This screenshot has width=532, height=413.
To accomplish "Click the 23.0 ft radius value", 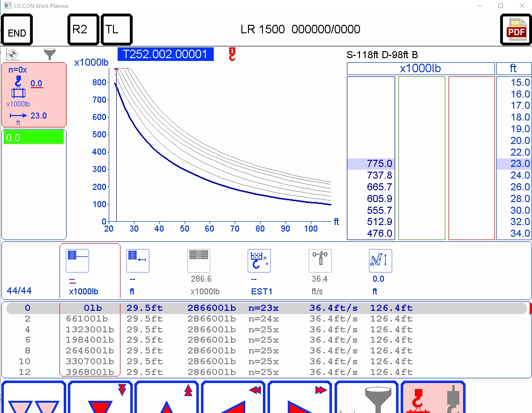I will (38, 116).
